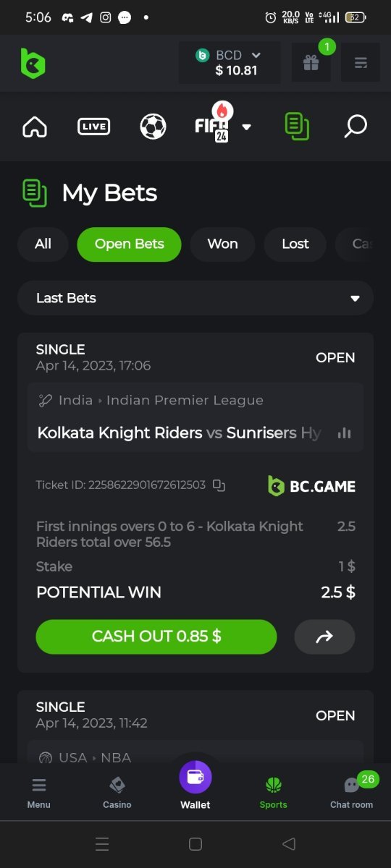
Task: Tap the BC.GAME logo in the header
Action: point(33,63)
